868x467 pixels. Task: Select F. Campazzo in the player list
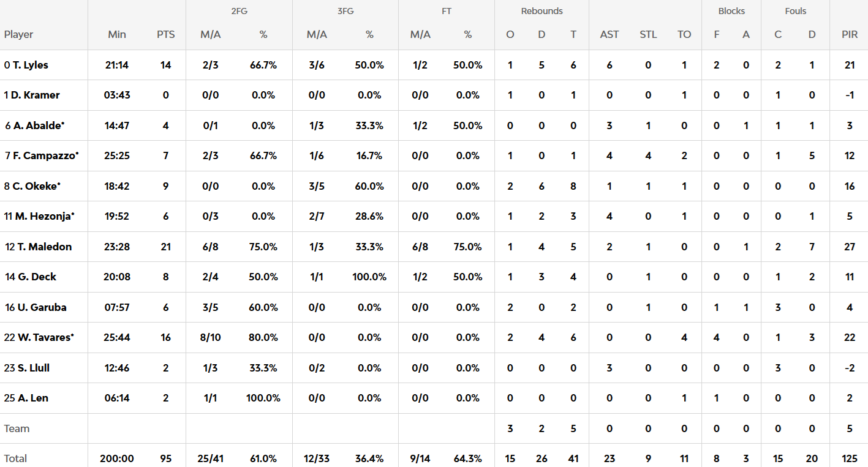tap(45, 155)
